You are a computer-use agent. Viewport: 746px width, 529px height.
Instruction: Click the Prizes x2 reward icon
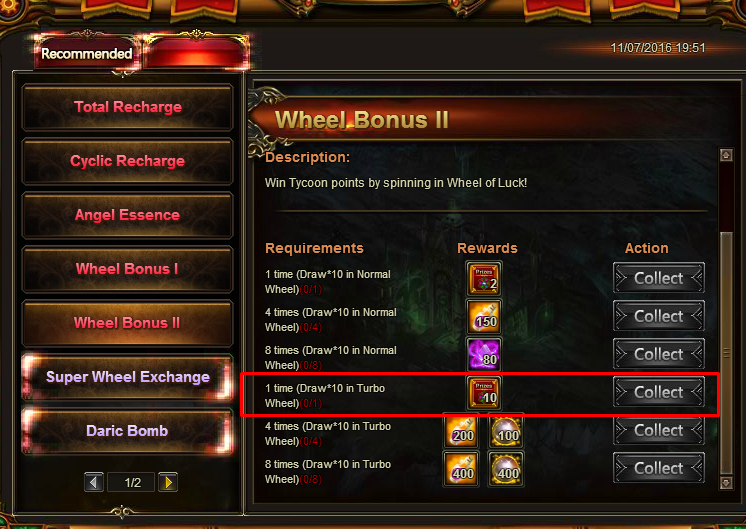point(484,278)
